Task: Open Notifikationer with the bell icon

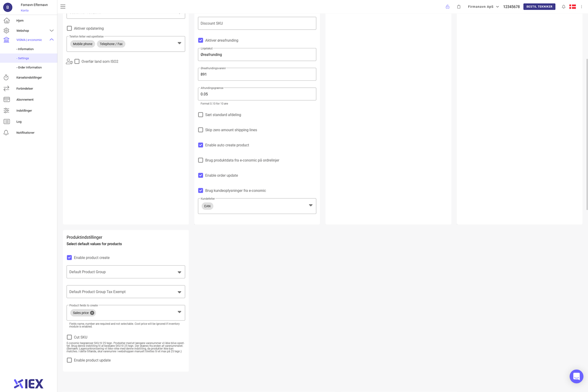Action: pyautogui.click(x=6, y=132)
